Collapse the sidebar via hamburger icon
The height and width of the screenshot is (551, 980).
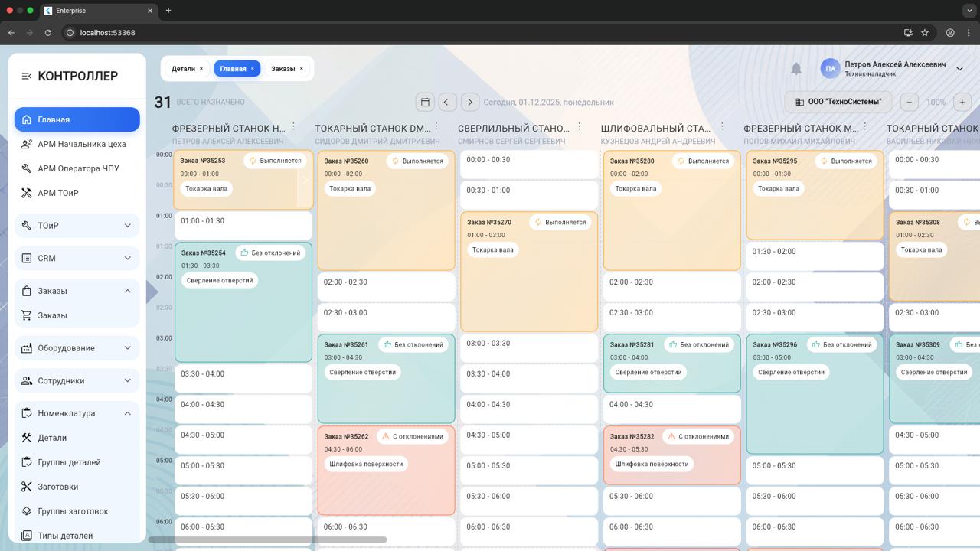[26, 76]
